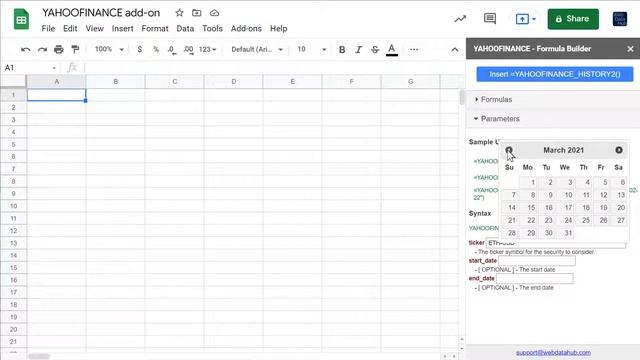The width and height of the screenshot is (640, 360).
Task: Click the Undo icon in toolbar
Action: tap(25, 50)
